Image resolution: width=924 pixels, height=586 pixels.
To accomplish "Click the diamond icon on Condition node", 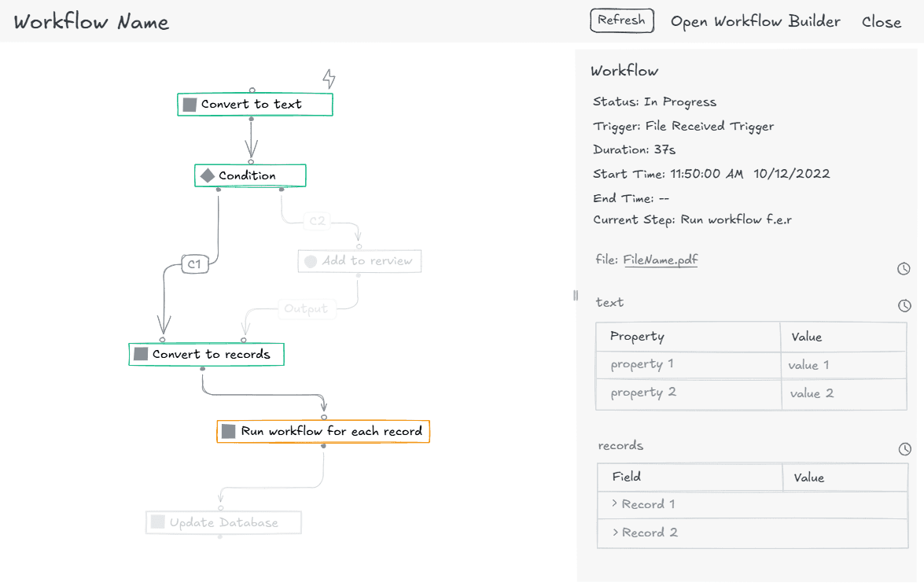I will 208,175.
